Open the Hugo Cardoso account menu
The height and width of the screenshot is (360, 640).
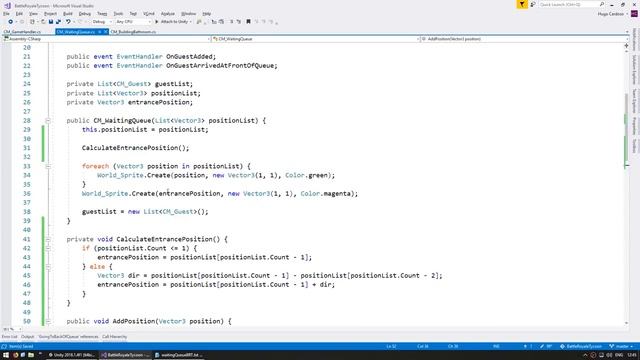pyautogui.click(x=613, y=14)
